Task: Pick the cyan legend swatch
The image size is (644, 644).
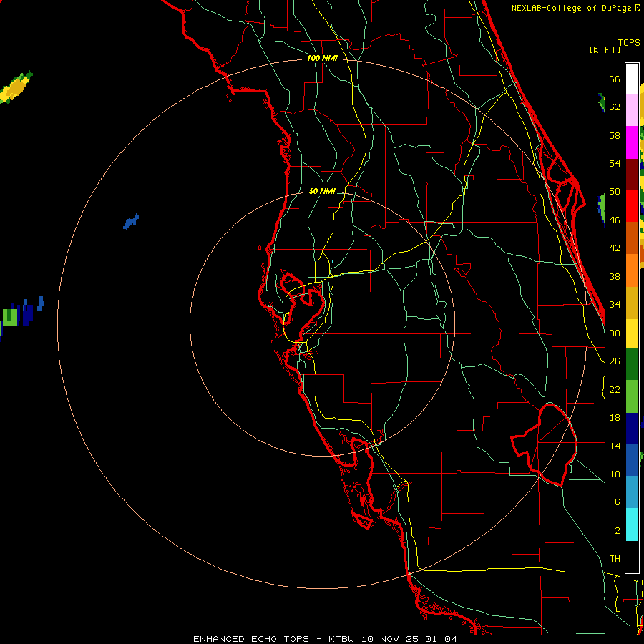Action: [x=632, y=525]
